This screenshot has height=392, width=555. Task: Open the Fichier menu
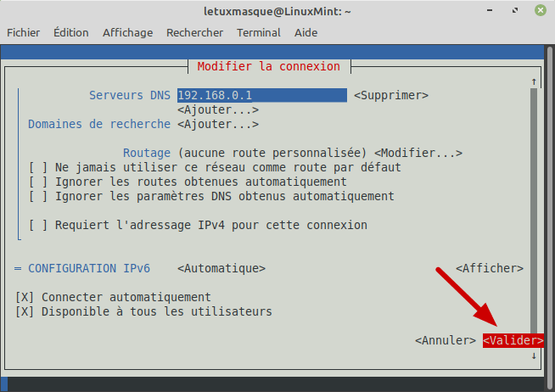click(24, 32)
